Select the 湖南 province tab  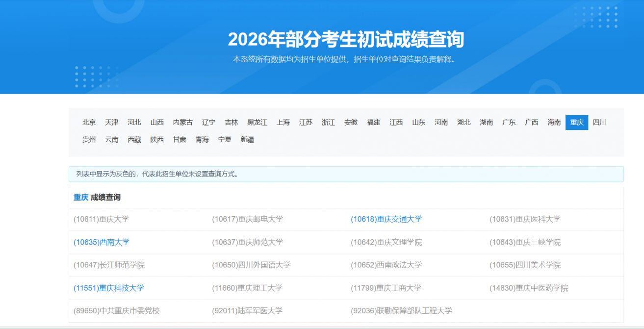[x=487, y=123]
